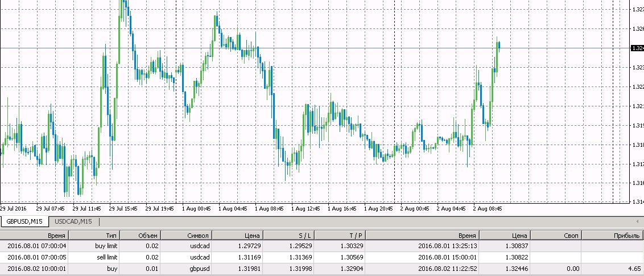Click the swap value 0.00
Screen dimensions: 644x276
click(572, 269)
